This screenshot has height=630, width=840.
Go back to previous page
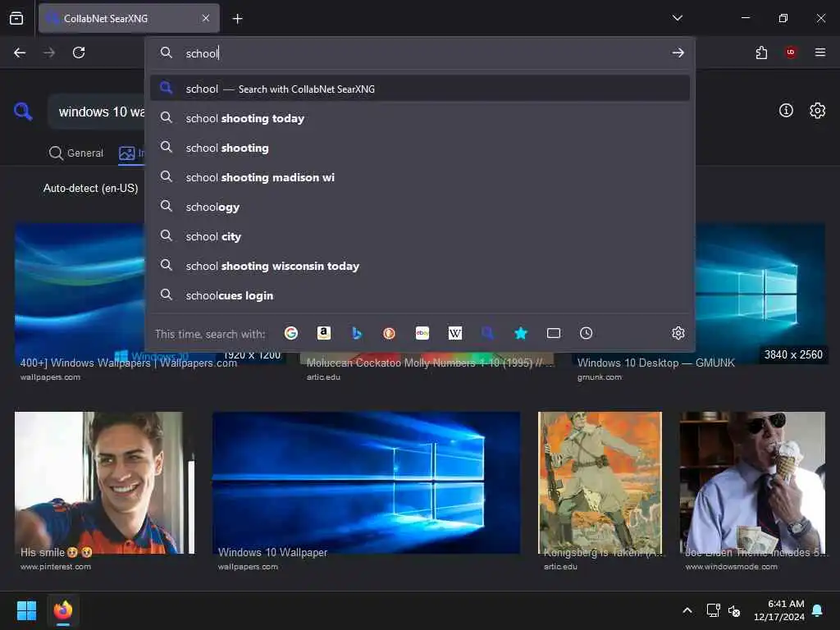pos(20,52)
